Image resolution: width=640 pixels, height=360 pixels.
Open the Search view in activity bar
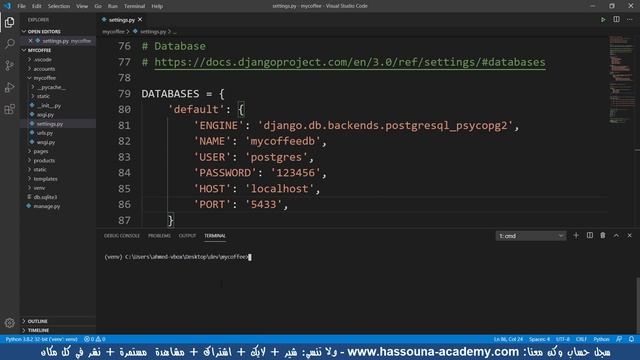[x=9, y=43]
